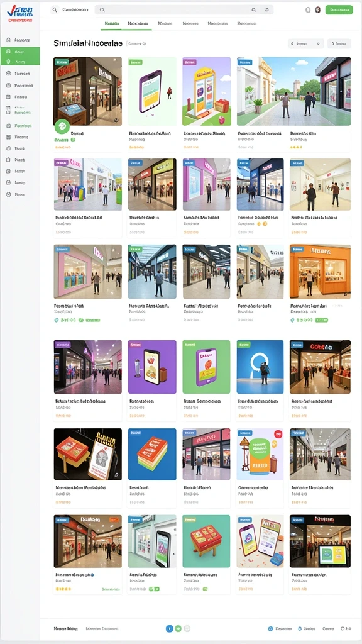Expand the green highlighted sidebar section
The height and width of the screenshot is (644, 362).
tap(20, 56)
